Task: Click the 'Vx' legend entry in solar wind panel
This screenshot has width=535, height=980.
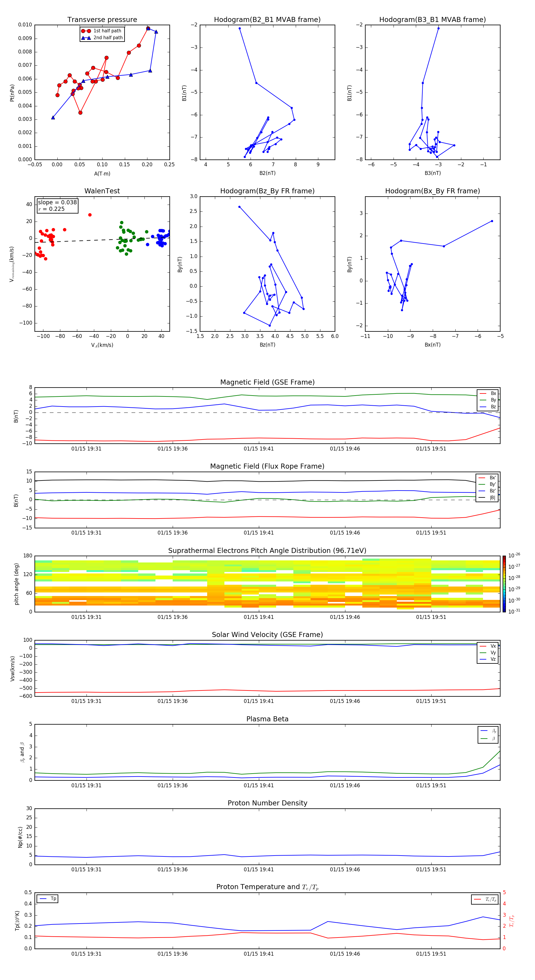Action: [488, 646]
